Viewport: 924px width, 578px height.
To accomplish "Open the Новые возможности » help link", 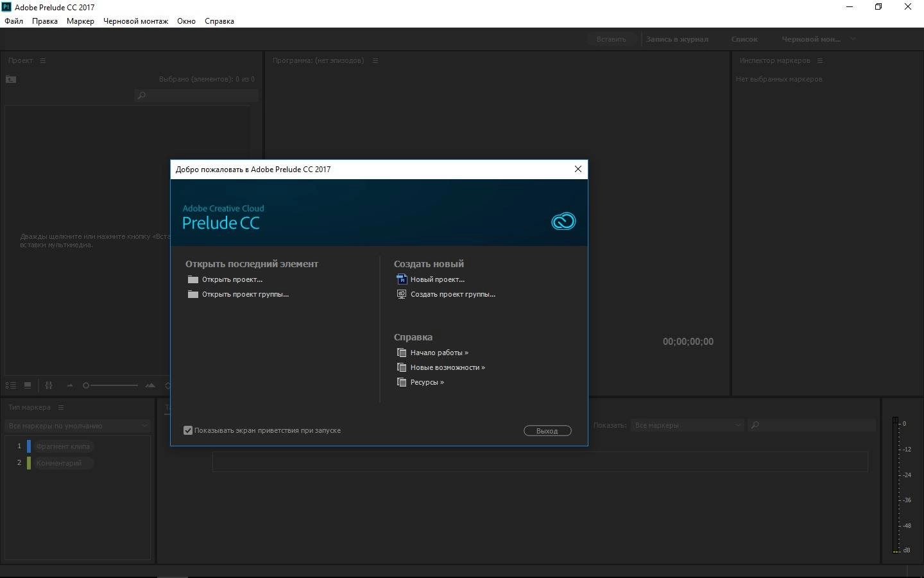I will (448, 367).
